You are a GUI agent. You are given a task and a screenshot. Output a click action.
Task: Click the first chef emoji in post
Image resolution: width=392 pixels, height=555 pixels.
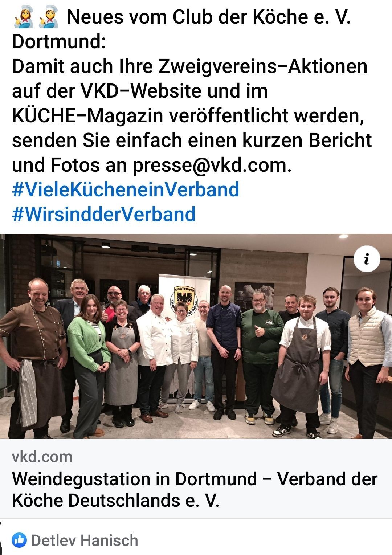click(x=24, y=17)
